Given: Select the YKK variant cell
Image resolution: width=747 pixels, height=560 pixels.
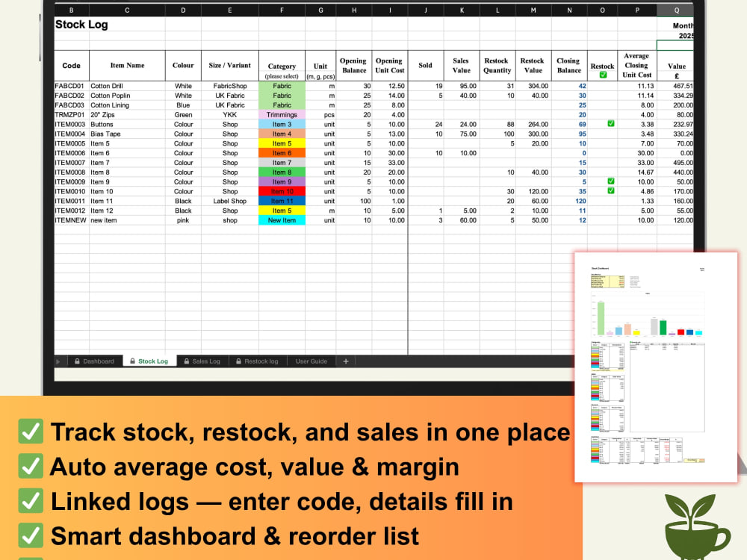Looking at the screenshot, I should click(229, 115).
